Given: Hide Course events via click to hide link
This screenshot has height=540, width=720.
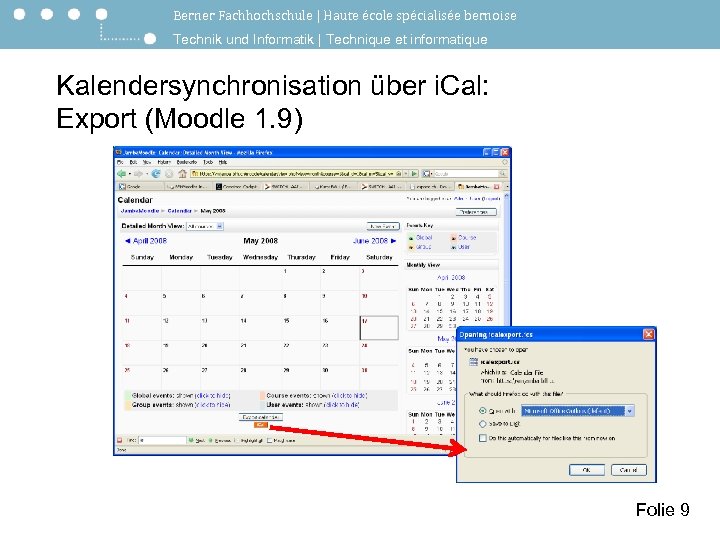Looking at the screenshot, I should coord(349,396).
